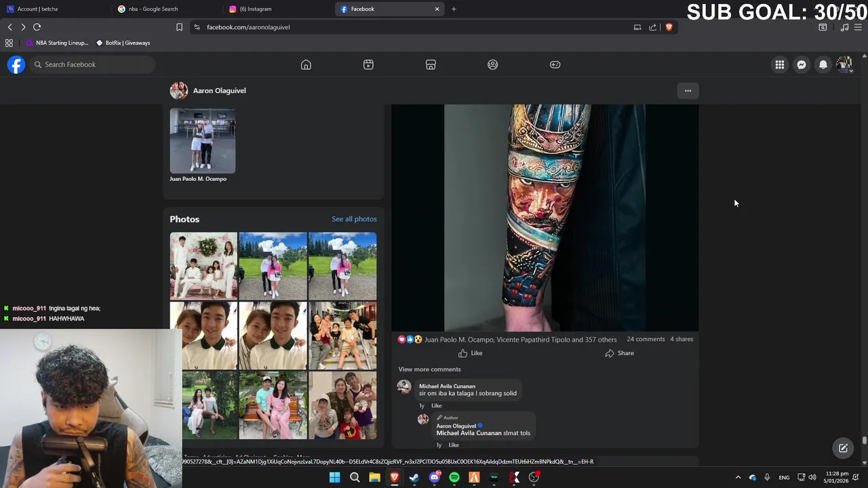
Task: Open Juan Paolo M. Ocampo friend thumbnail
Action: click(203, 140)
